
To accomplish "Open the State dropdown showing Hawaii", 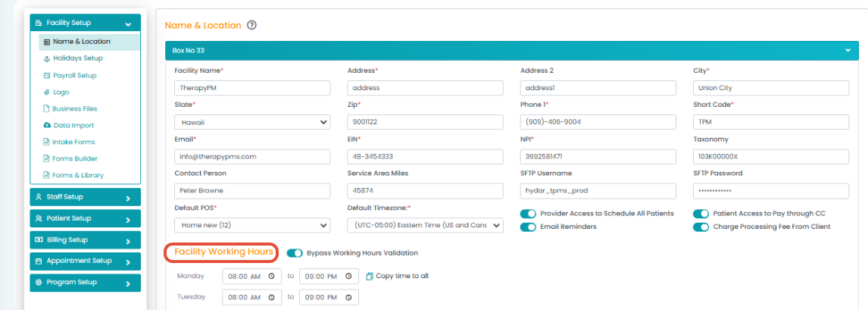I will (252, 122).
